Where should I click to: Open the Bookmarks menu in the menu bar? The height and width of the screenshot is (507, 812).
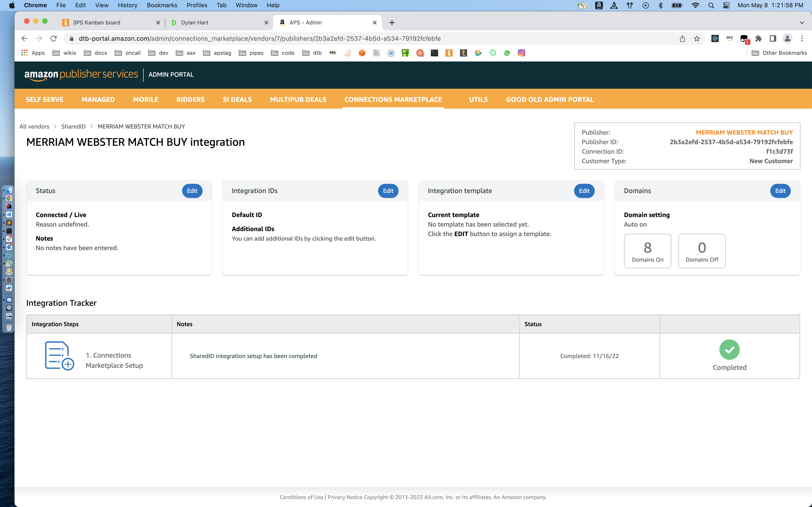pyautogui.click(x=162, y=5)
